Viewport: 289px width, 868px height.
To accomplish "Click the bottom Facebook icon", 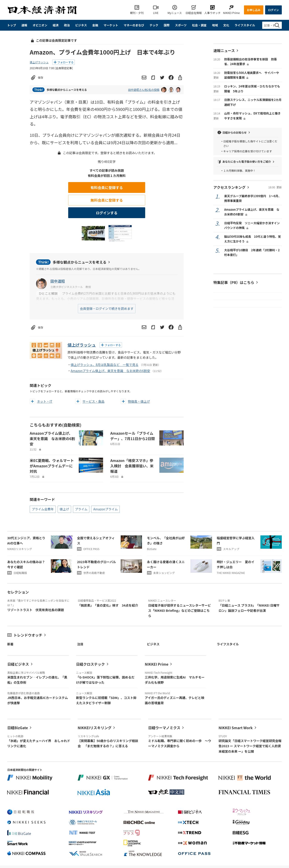I will click(x=171, y=327).
